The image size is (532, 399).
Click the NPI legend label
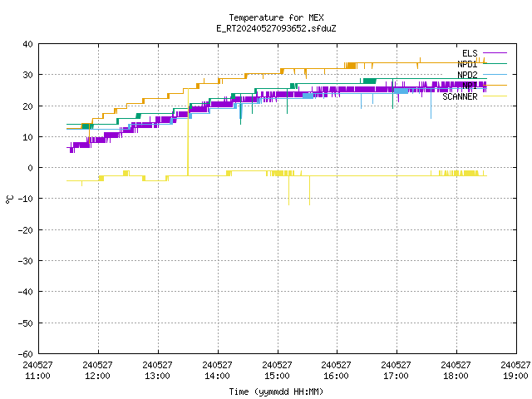470,86
